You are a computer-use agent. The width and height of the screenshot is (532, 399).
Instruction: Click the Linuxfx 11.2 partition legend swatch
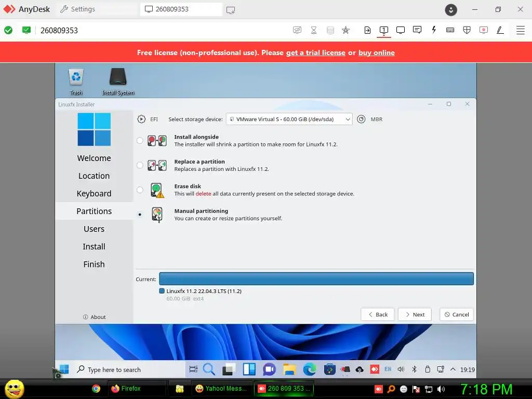[162, 291]
